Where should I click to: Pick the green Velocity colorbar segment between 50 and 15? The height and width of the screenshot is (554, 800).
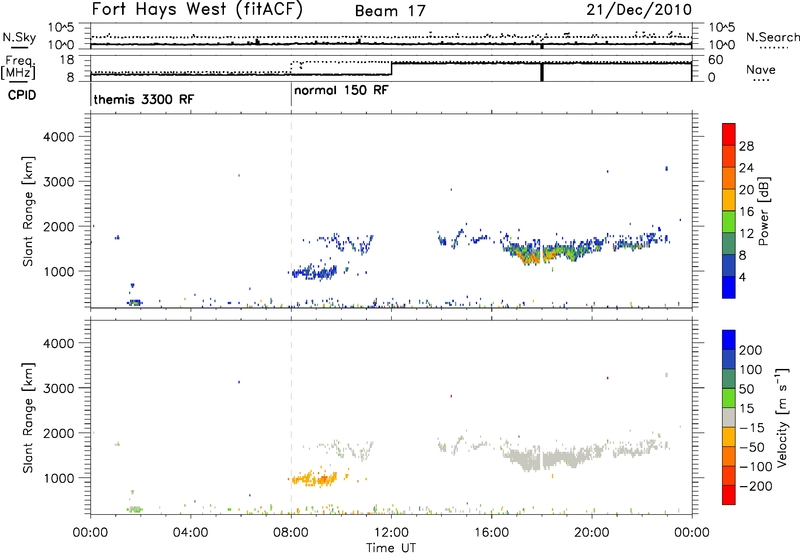(x=729, y=398)
